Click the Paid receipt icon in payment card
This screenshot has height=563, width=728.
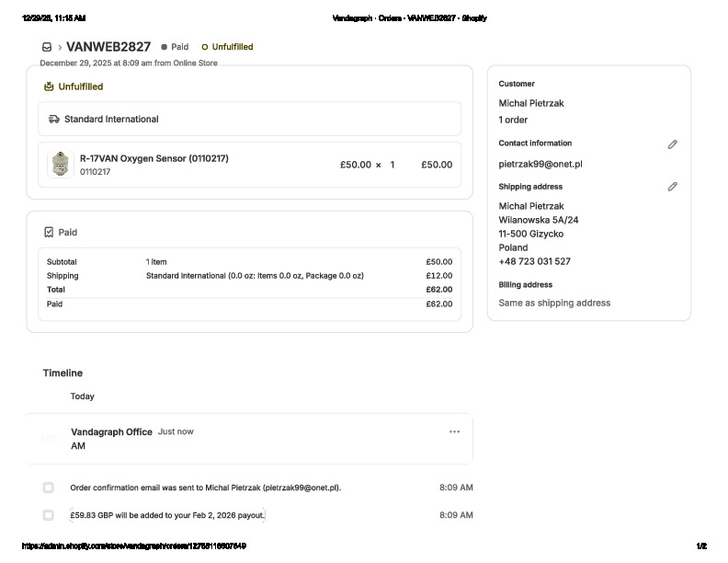tap(49, 233)
